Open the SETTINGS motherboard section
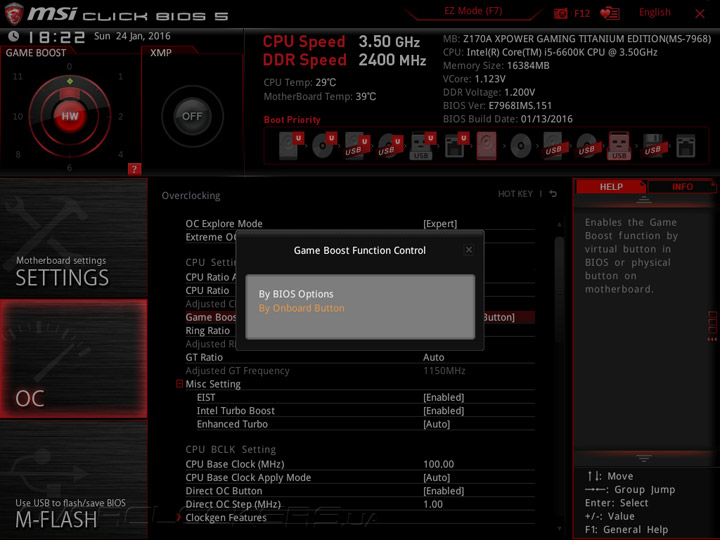This screenshot has width=720, height=540. (73, 237)
